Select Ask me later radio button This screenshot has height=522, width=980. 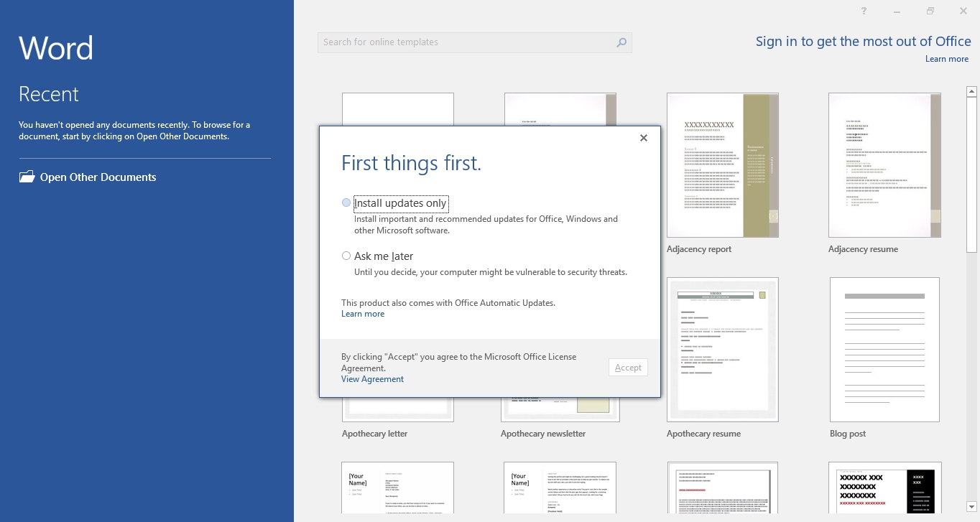point(346,256)
